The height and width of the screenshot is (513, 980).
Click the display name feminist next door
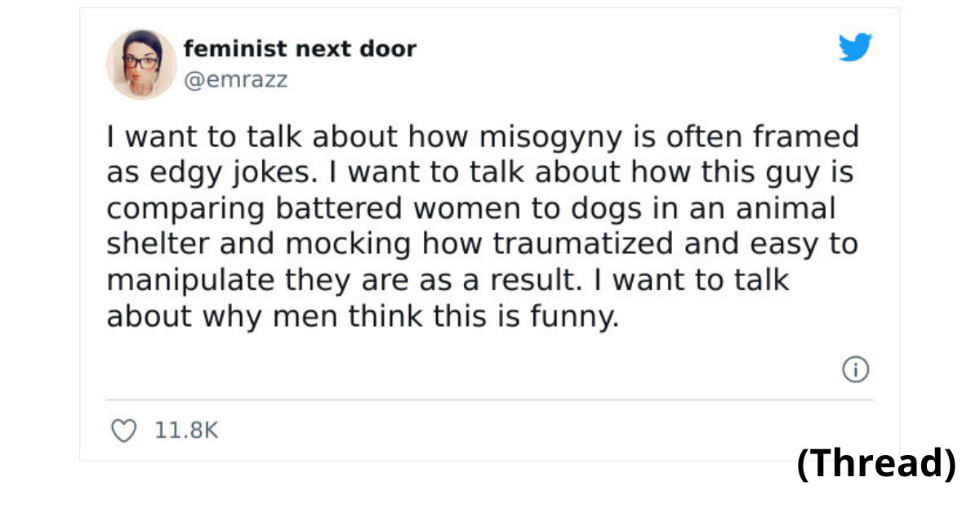[301, 47]
